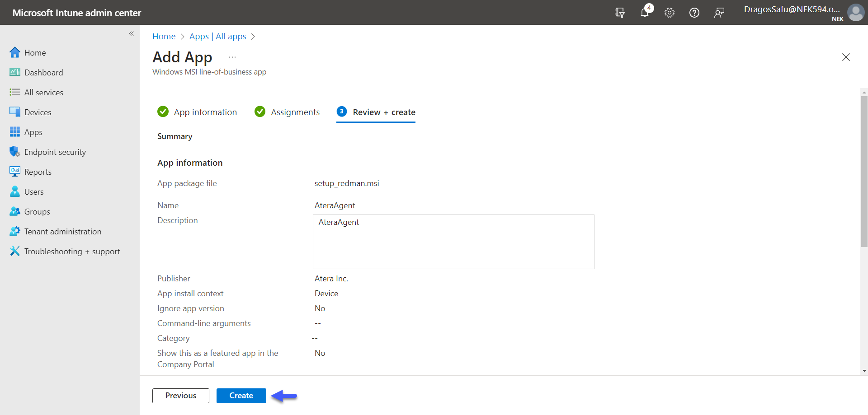Viewport: 868px width, 415px height.
Task: Click the Tenant administration sidebar label
Action: click(63, 232)
